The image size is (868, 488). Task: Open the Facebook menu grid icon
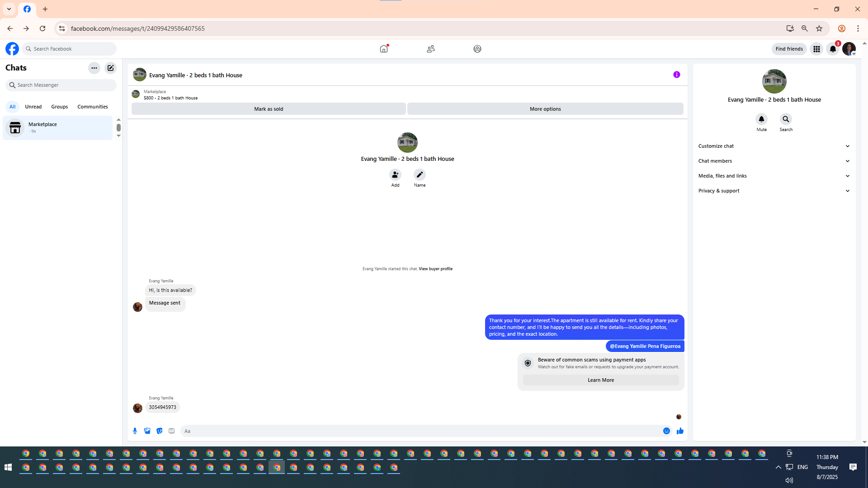(x=816, y=49)
